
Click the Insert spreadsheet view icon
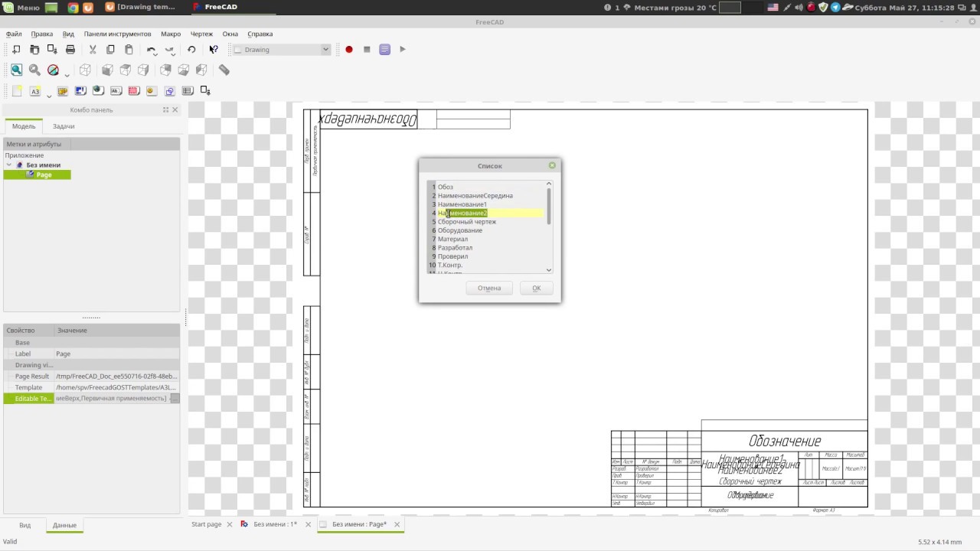click(187, 90)
